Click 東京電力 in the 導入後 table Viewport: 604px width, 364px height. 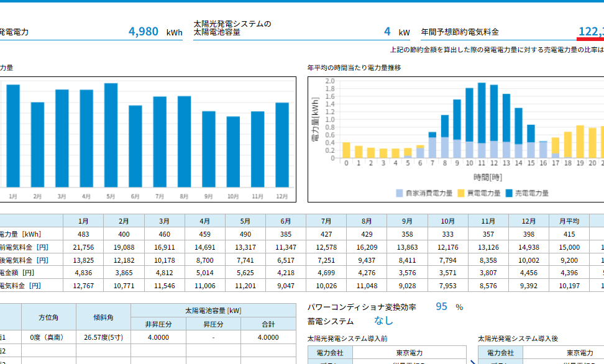(x=580, y=352)
